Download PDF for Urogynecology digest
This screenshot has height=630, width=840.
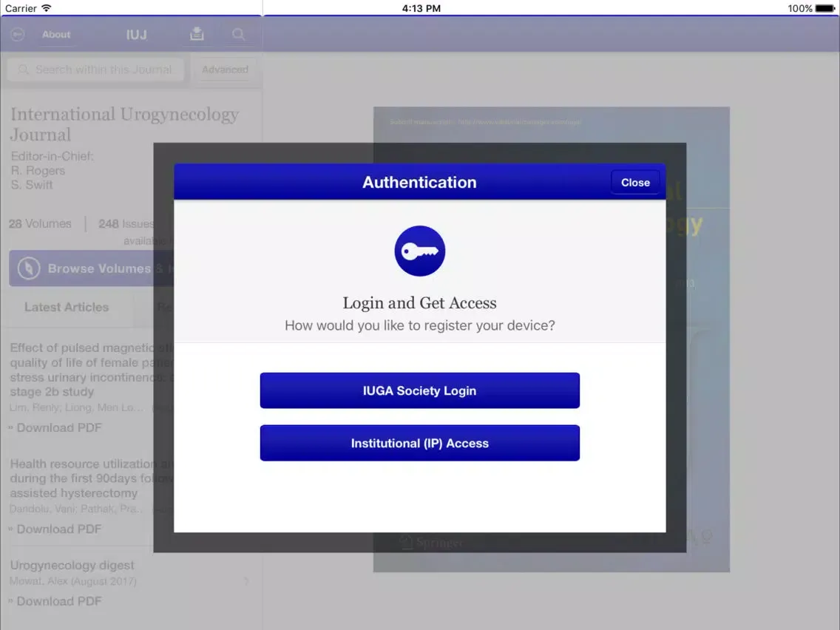click(55, 601)
